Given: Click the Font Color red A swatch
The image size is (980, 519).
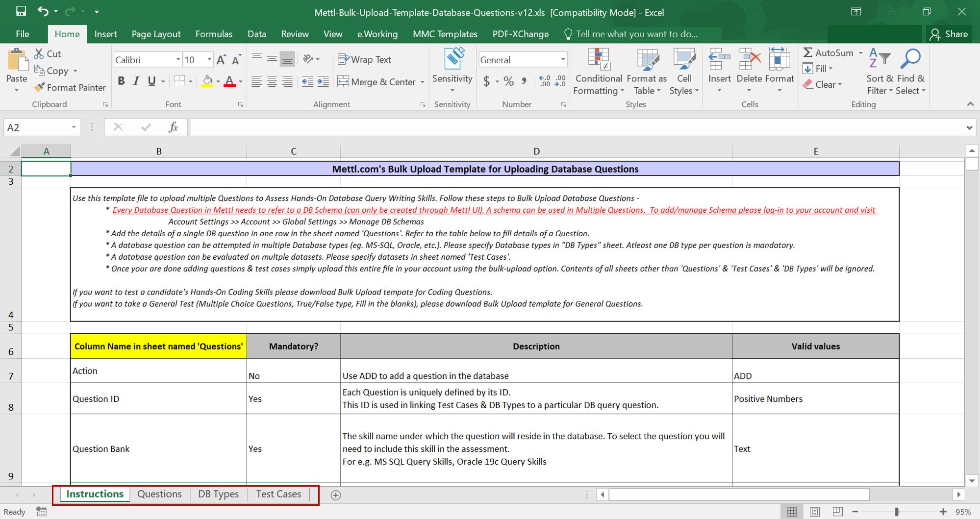Looking at the screenshot, I should pos(229,81).
